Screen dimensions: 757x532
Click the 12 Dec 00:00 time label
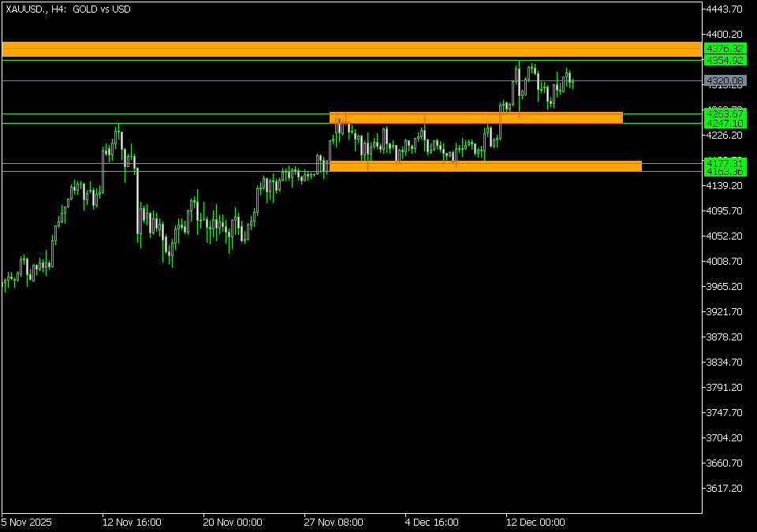(x=535, y=522)
